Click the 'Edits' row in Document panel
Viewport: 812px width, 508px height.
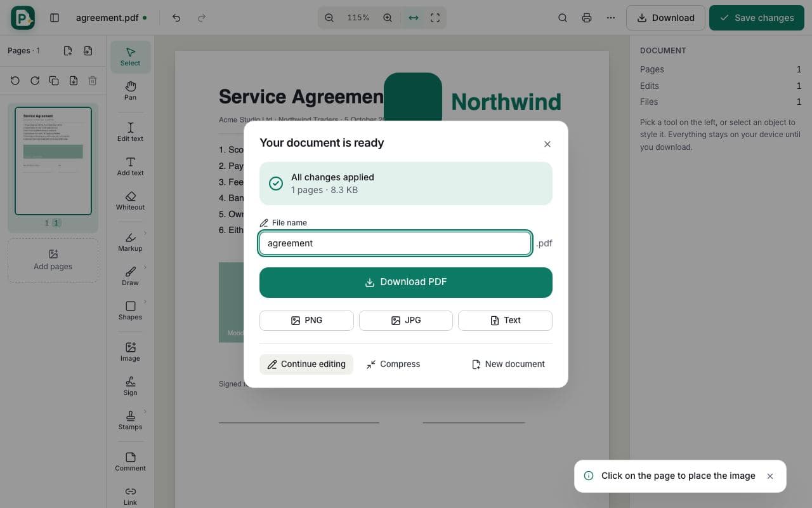721,86
